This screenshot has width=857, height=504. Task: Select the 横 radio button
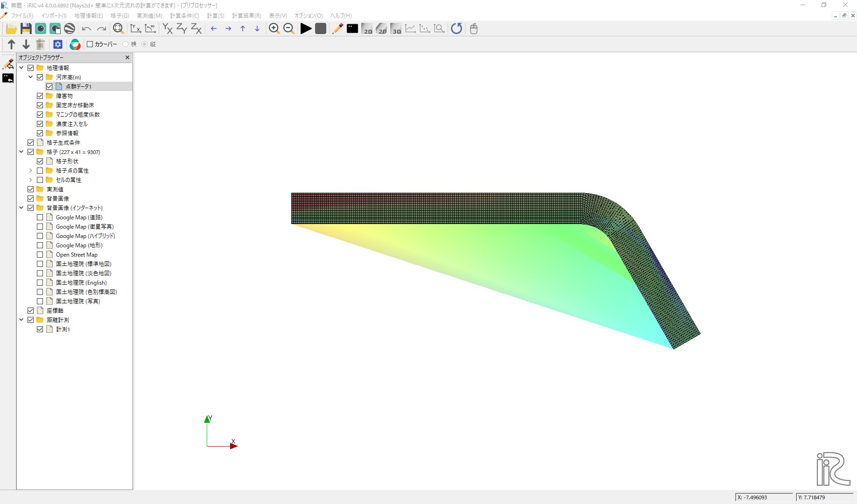tap(126, 44)
